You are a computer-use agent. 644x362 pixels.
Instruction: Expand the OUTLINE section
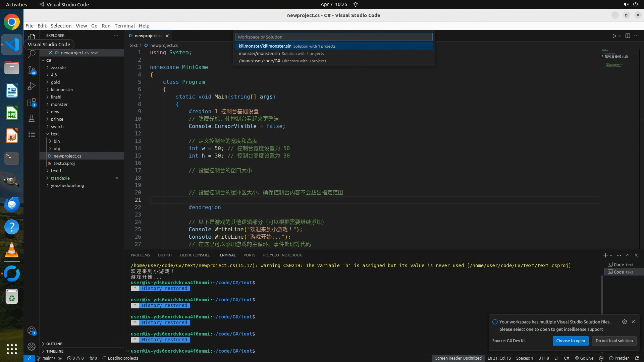point(54,344)
